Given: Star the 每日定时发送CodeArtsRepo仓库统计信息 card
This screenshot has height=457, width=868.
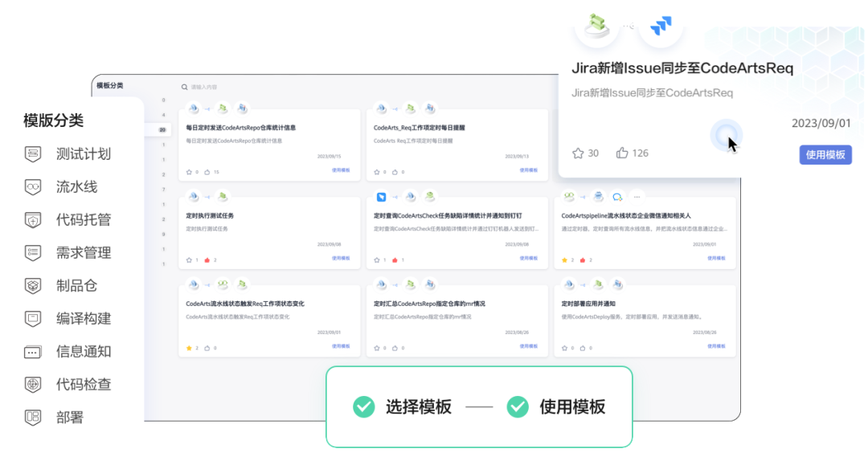Looking at the screenshot, I should click(x=190, y=172).
